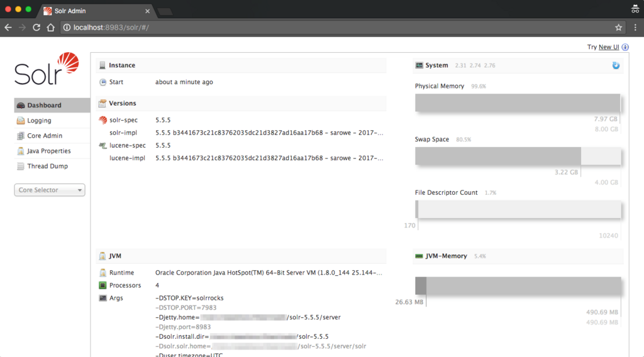Click the lucene-spec icon

pos(103,146)
